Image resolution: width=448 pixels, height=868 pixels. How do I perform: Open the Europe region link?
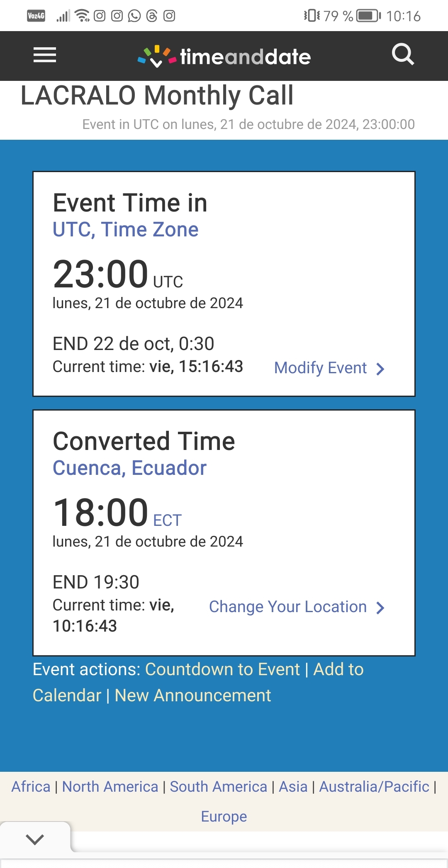(x=224, y=816)
